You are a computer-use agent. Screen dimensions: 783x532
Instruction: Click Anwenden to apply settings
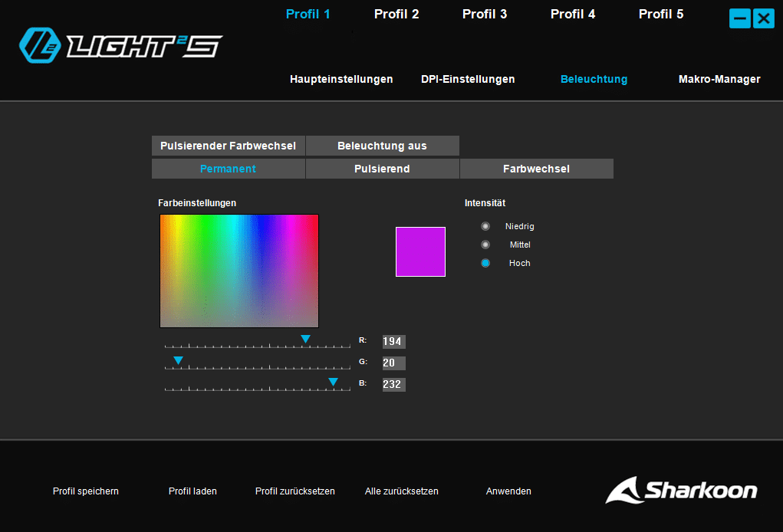(x=508, y=491)
